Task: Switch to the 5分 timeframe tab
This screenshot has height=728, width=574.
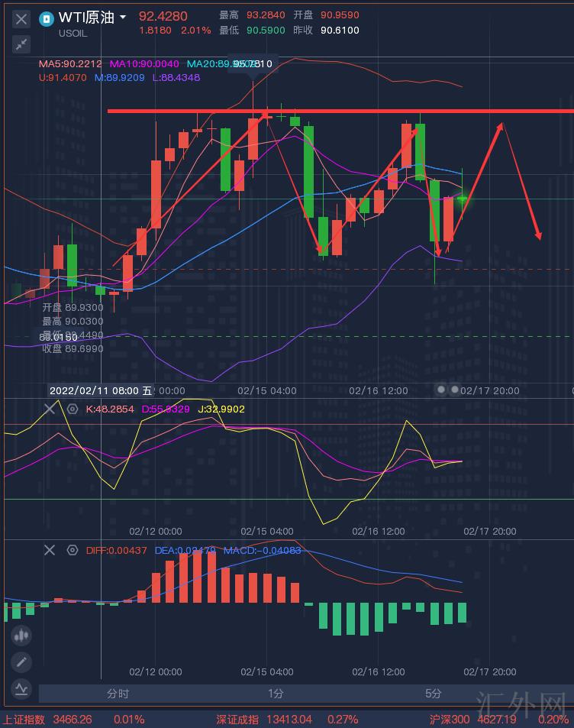Action: [433, 694]
